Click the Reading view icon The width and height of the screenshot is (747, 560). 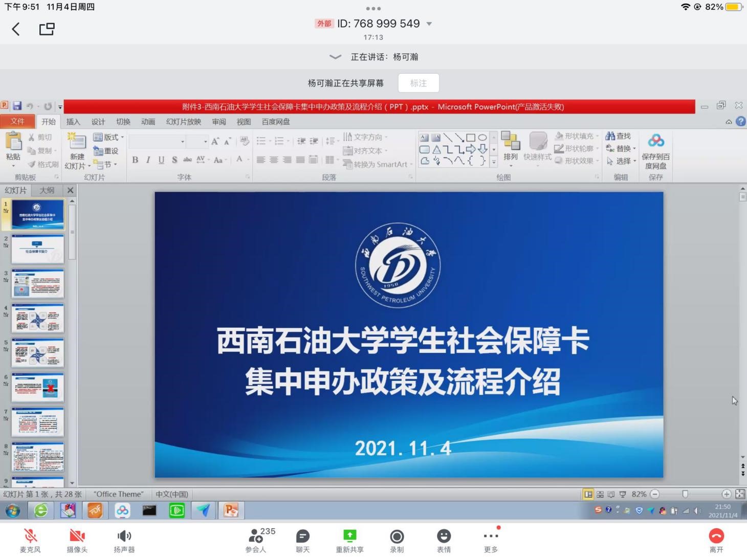point(611,494)
